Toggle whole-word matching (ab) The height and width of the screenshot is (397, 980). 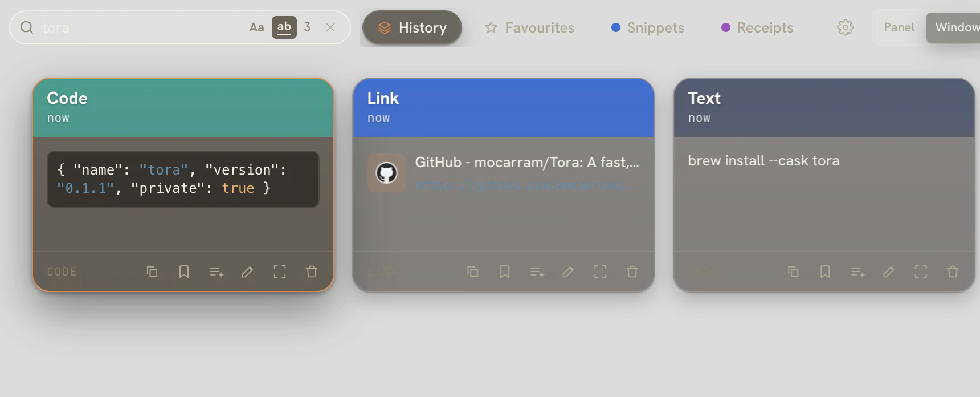coord(284,27)
